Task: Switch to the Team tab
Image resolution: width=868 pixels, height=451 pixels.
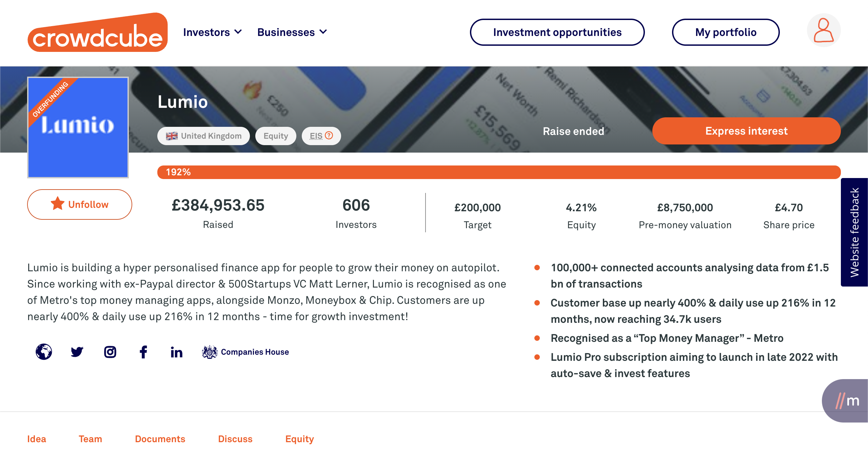Action: tap(90, 439)
